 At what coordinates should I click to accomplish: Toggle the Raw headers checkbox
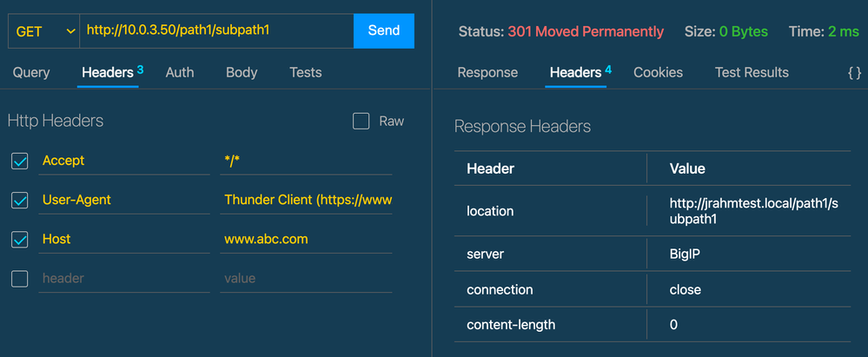coord(361,122)
